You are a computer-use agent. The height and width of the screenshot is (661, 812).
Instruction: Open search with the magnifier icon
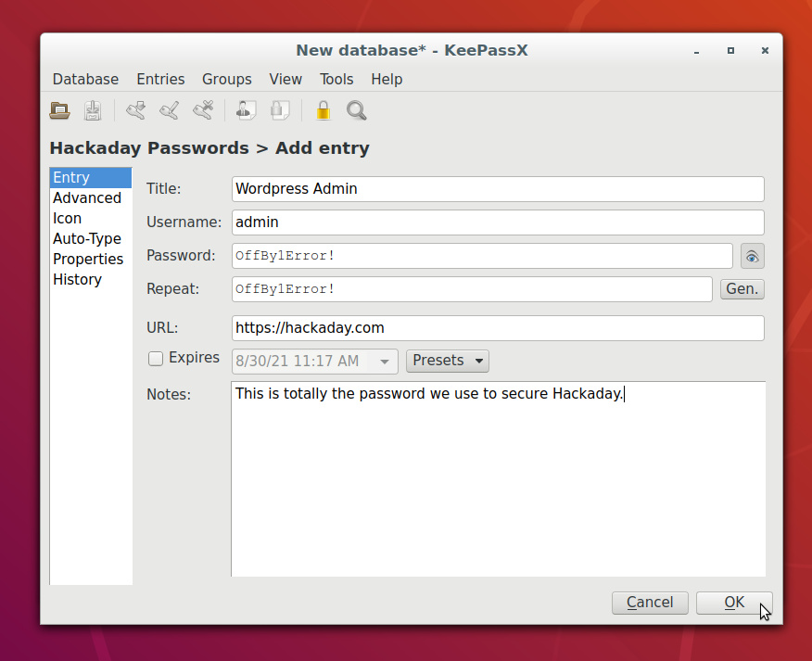point(356,111)
